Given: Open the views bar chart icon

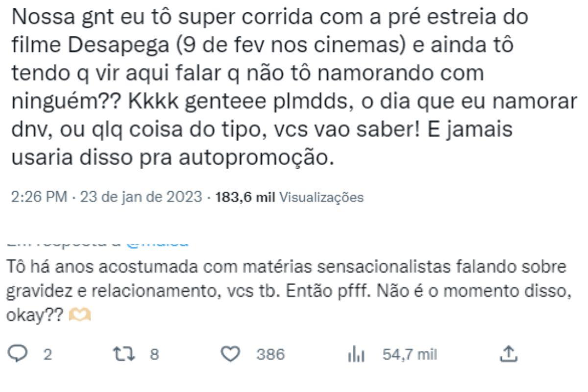Looking at the screenshot, I should (354, 354).
